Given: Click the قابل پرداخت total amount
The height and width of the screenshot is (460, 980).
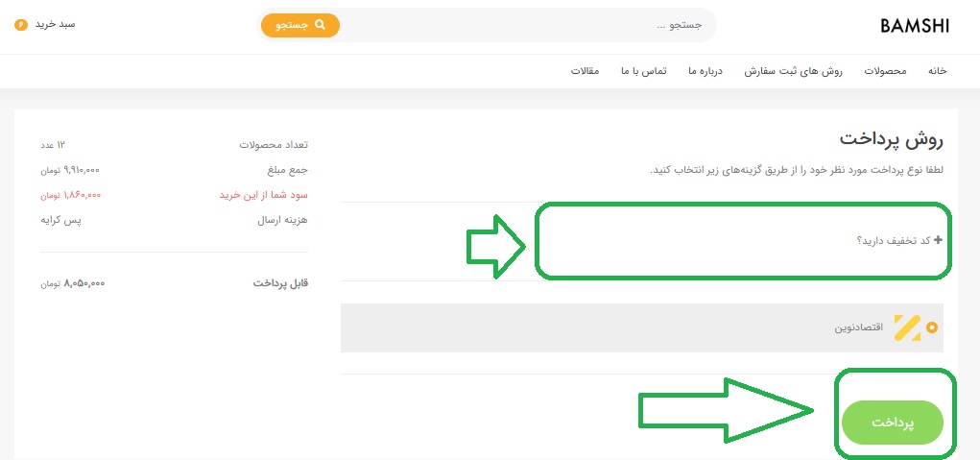Looking at the screenshot, I should point(72,284).
